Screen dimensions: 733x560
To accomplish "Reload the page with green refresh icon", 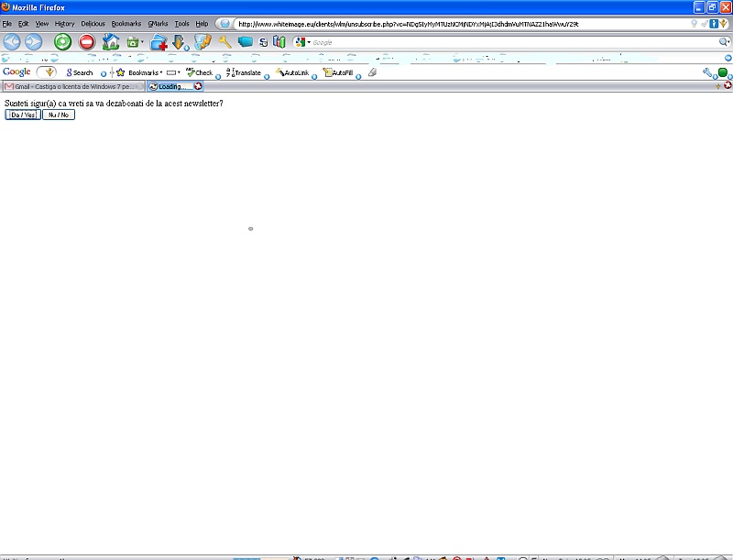I will [62, 42].
